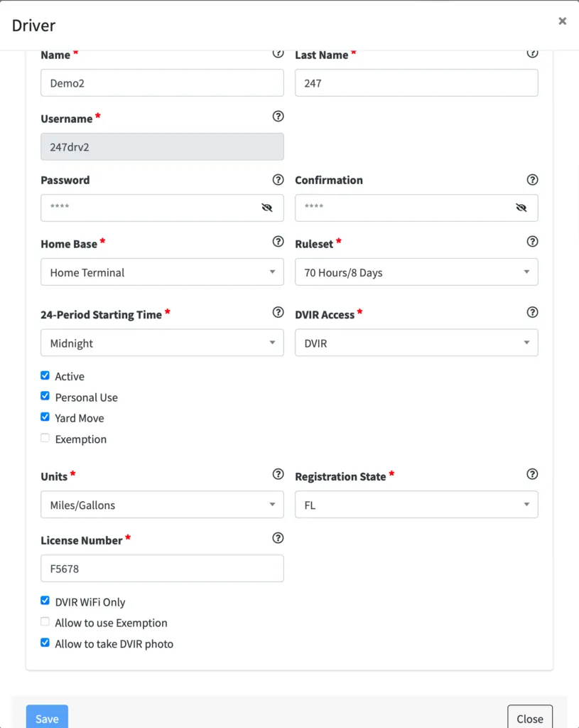Click help icon for License Number
Screen dimensions: 579x728
(278, 538)
